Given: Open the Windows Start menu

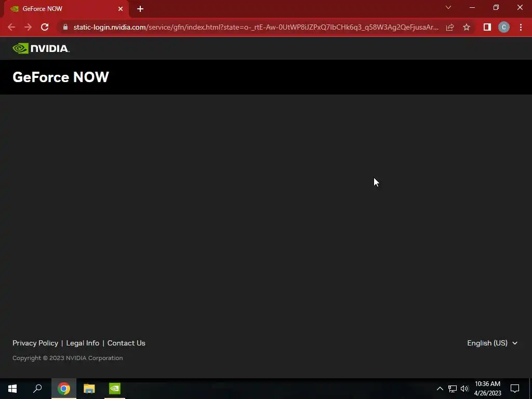Looking at the screenshot, I should tap(12, 389).
